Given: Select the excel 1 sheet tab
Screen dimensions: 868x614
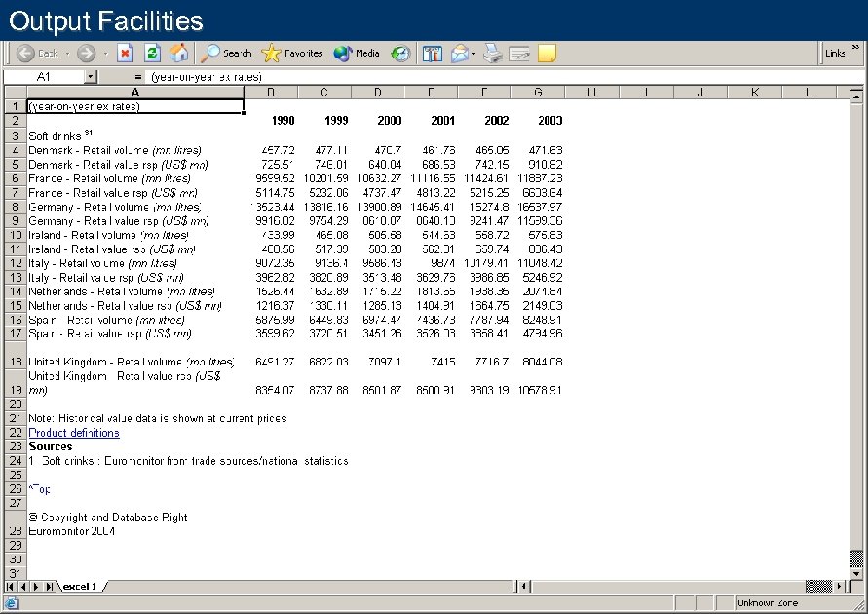Looking at the screenshot, I should [x=79, y=587].
